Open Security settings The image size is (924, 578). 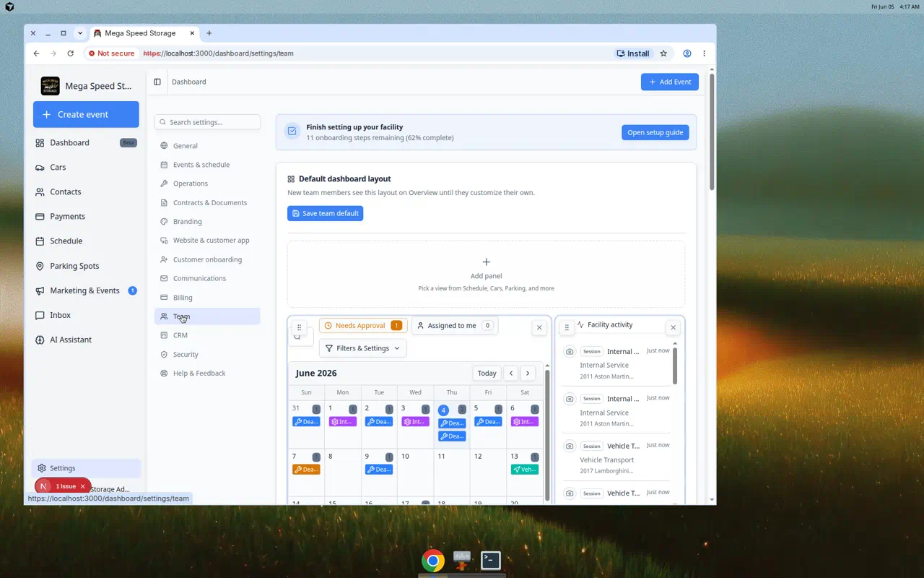tap(207, 355)
